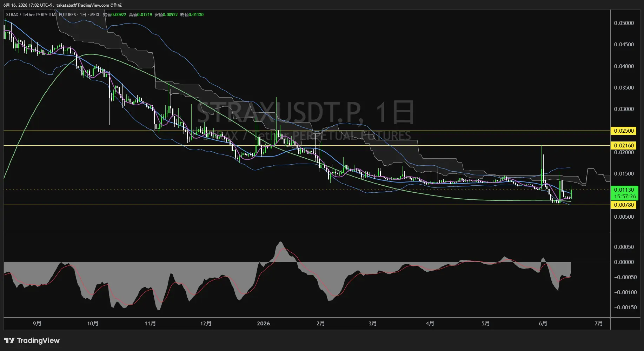
Task: Click the 6月 time axis label
Action: click(x=543, y=323)
